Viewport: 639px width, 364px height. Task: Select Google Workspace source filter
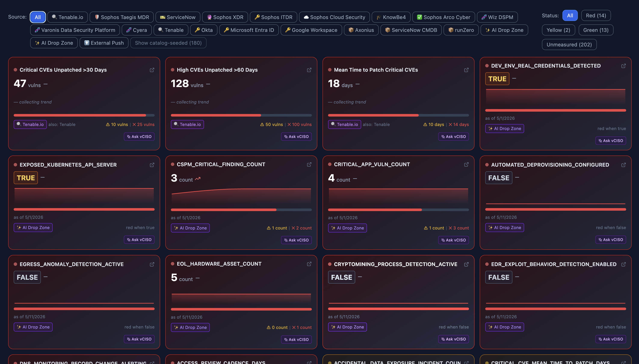click(x=311, y=30)
